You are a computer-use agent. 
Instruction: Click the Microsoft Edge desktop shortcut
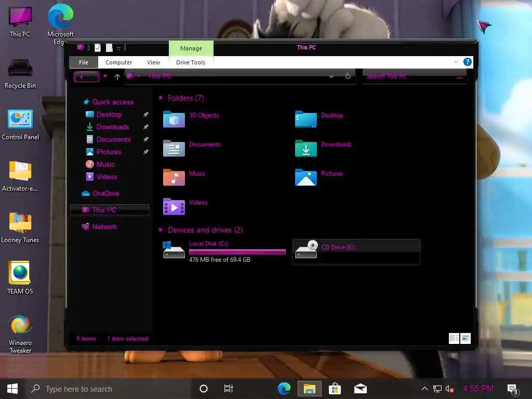pos(60,24)
